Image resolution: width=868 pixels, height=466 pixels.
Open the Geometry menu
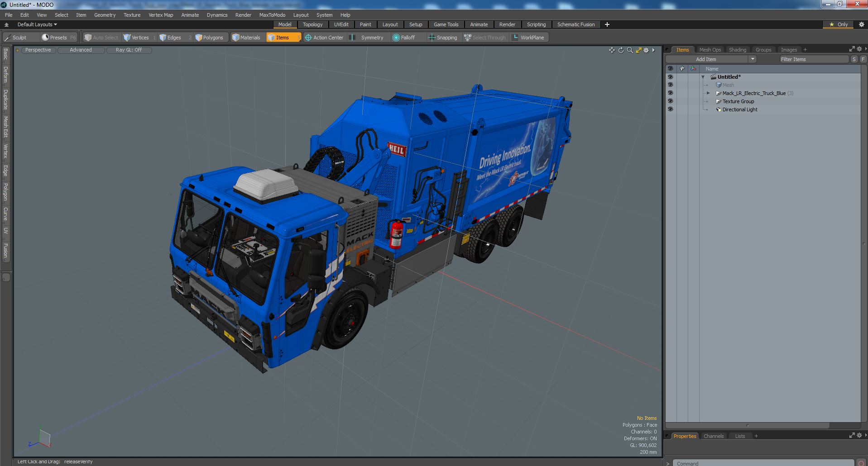tap(105, 15)
